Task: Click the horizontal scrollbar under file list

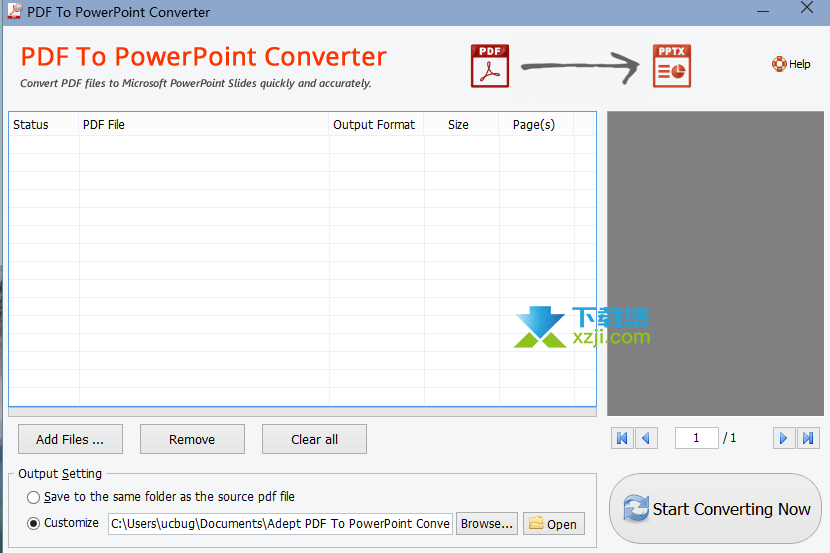Action: click(x=302, y=412)
